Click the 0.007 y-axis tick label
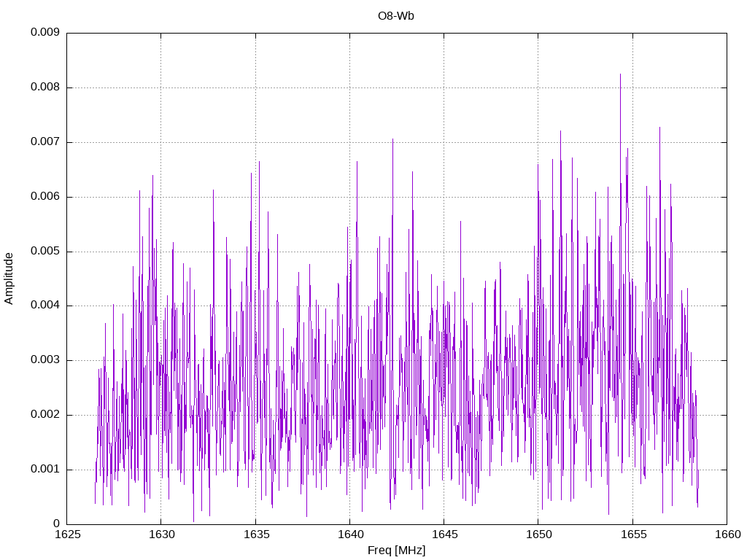Image resolution: width=747 pixels, height=560 pixels. (44, 142)
